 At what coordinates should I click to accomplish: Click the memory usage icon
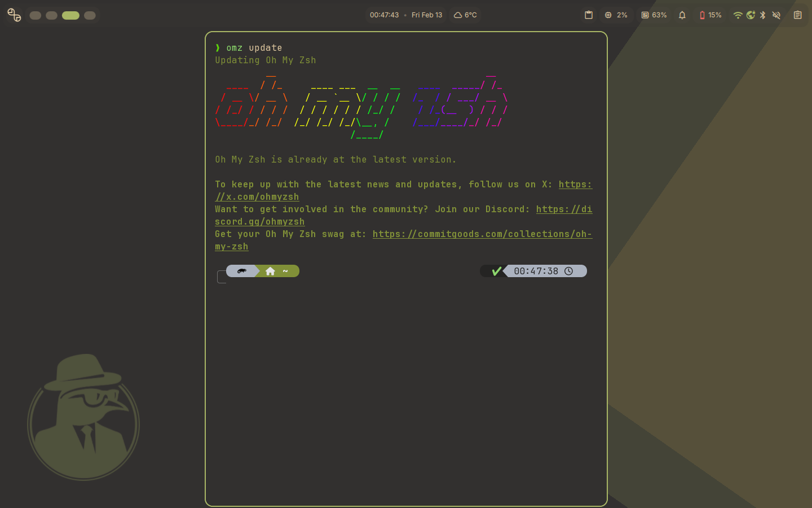coord(645,15)
